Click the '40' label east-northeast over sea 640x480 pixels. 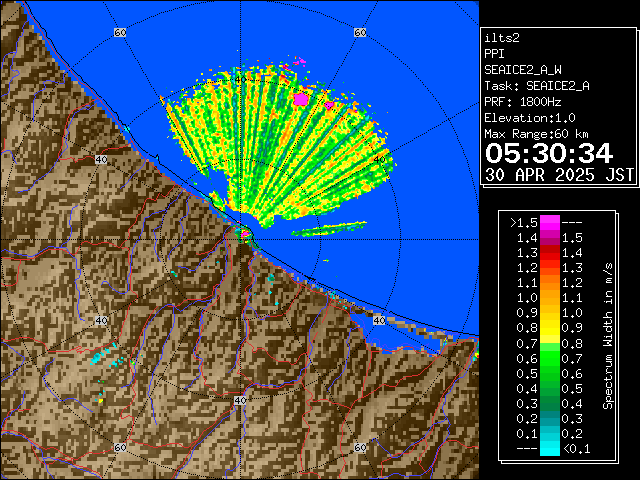click(379, 160)
